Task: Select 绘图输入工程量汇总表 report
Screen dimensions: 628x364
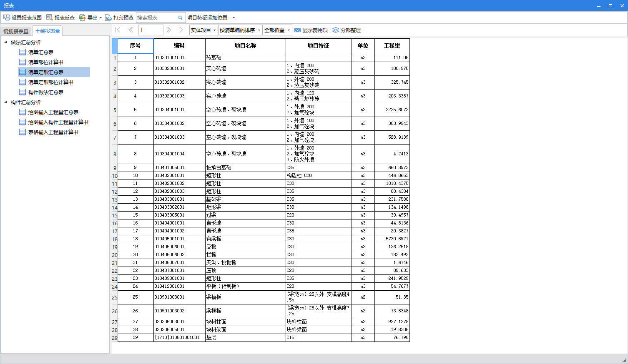Action: pyautogui.click(x=53, y=112)
